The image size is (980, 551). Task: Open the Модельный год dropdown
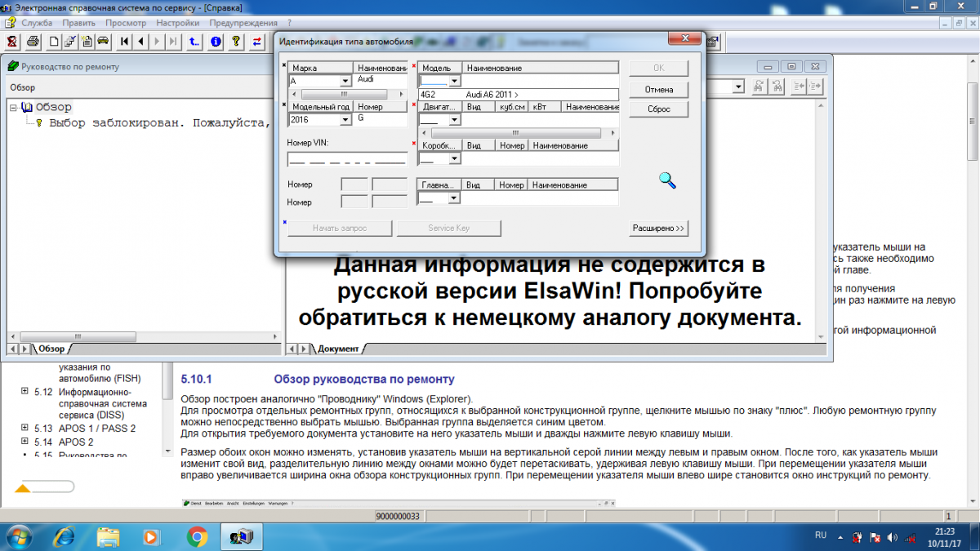coord(345,120)
